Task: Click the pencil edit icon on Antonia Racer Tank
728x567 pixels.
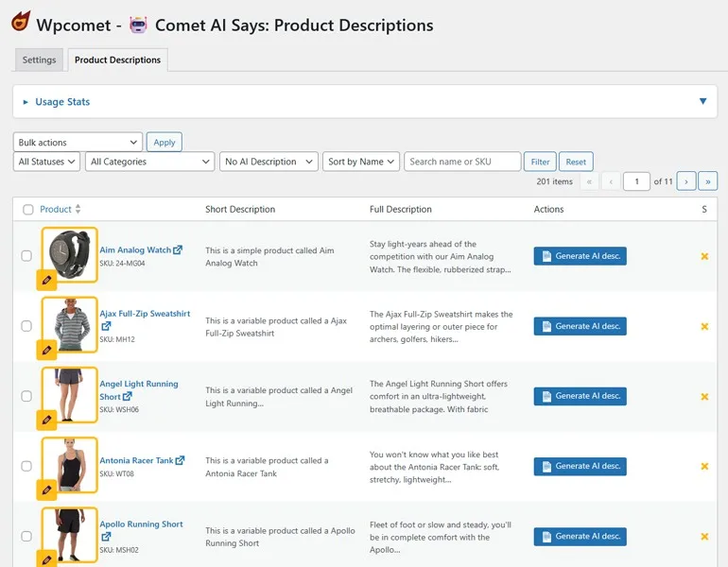Action: point(46,490)
